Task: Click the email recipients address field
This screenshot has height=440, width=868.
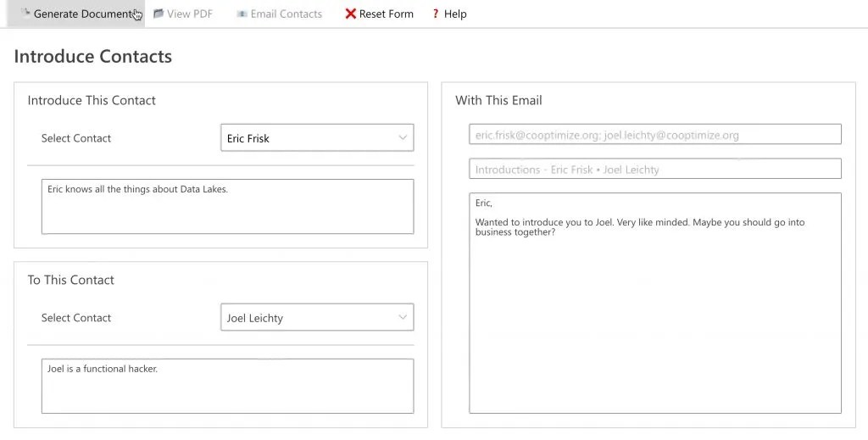Action: click(x=654, y=135)
